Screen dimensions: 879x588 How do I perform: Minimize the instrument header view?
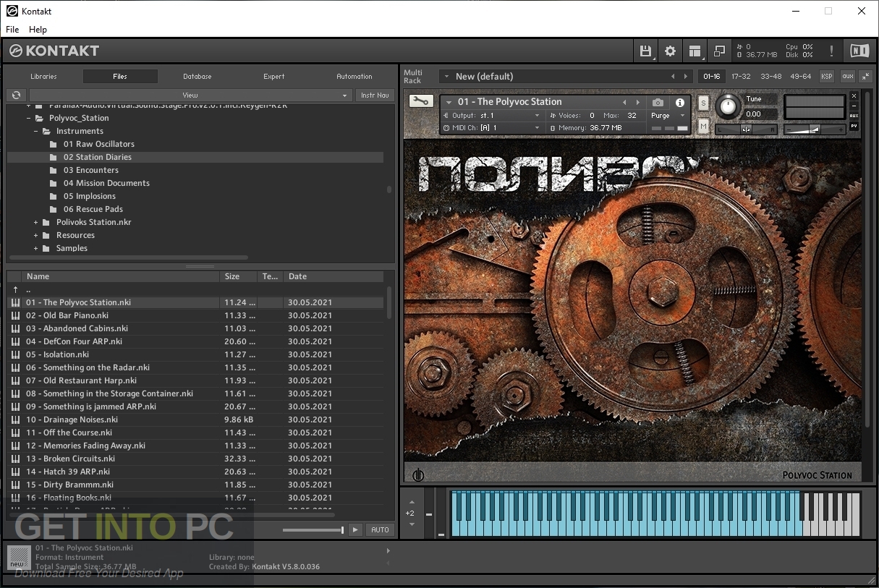[854, 106]
